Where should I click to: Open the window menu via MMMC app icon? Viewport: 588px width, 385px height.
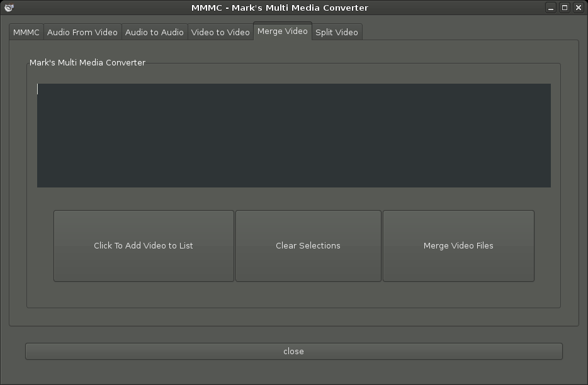9,8
